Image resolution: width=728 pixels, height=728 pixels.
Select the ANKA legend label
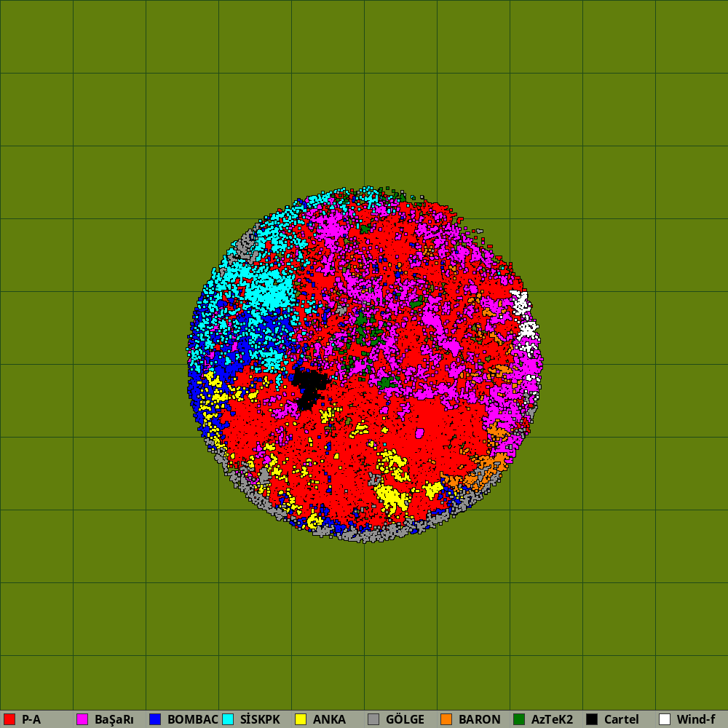tap(329, 719)
